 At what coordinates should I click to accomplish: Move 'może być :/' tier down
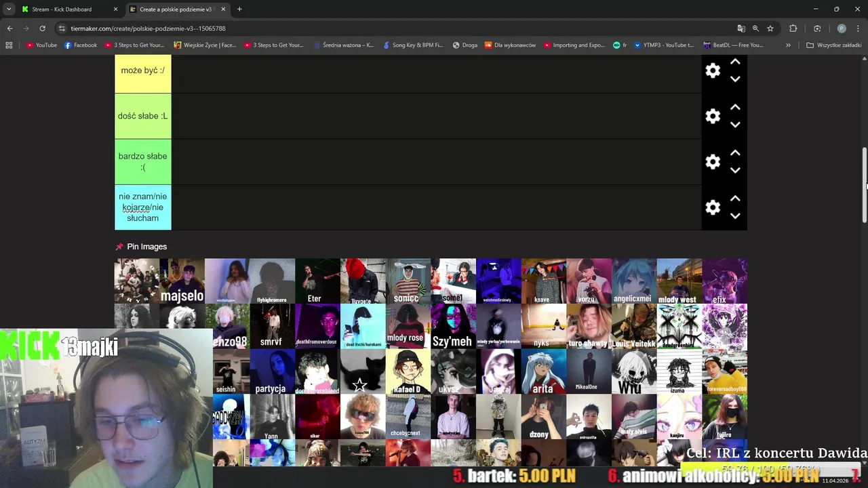(735, 79)
